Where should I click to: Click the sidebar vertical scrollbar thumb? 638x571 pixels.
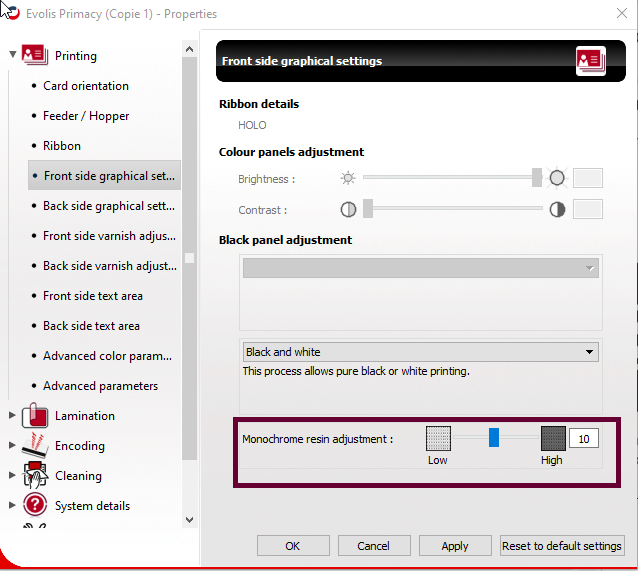[189, 258]
